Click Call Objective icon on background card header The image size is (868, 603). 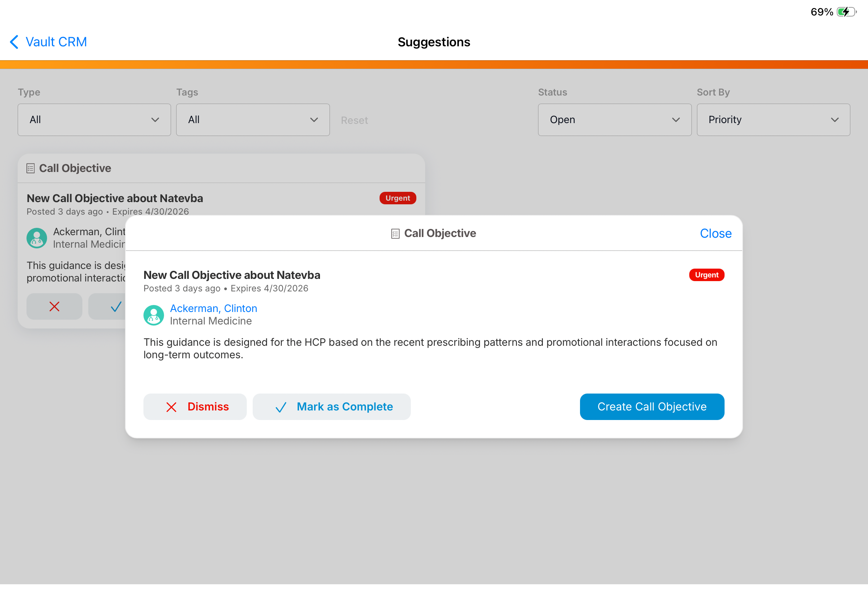pyautogui.click(x=31, y=169)
